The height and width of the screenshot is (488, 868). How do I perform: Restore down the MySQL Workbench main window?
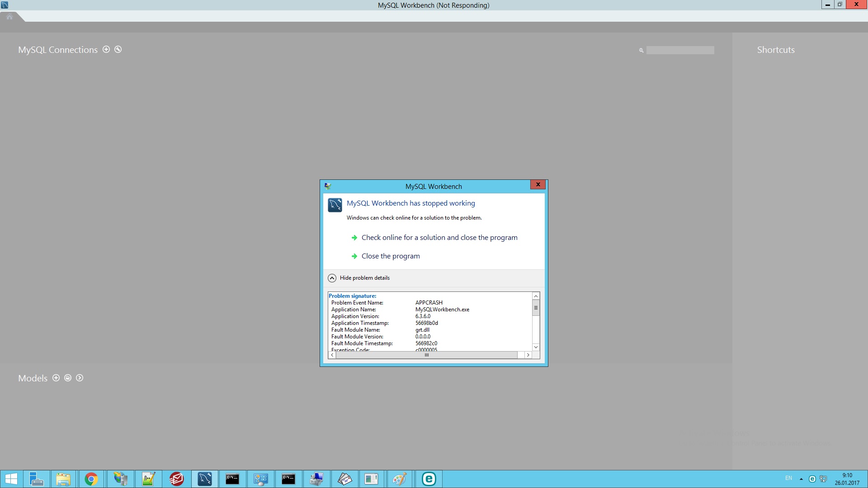[x=840, y=5]
